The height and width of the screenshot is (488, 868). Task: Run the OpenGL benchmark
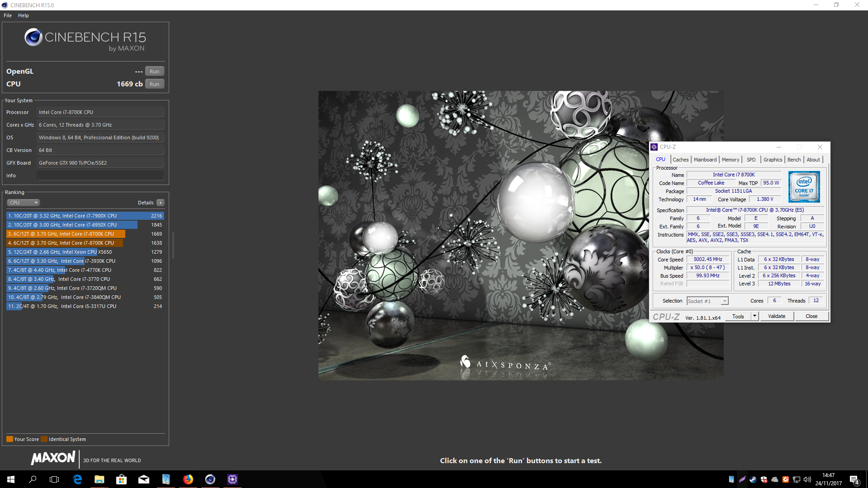click(154, 71)
